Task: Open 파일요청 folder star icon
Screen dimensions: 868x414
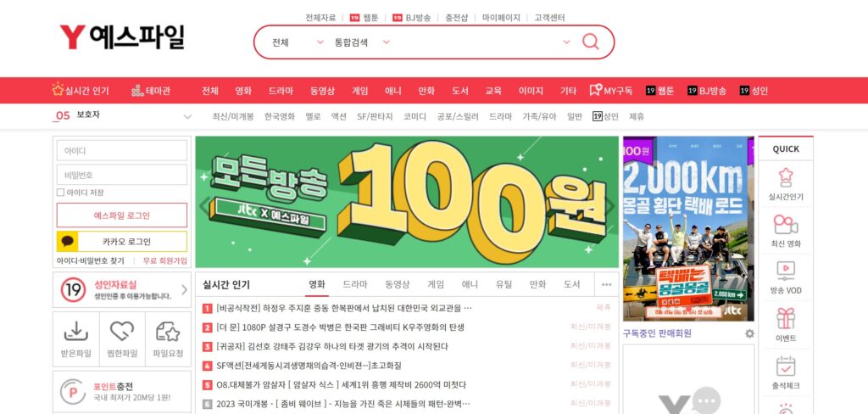Action: point(168,332)
